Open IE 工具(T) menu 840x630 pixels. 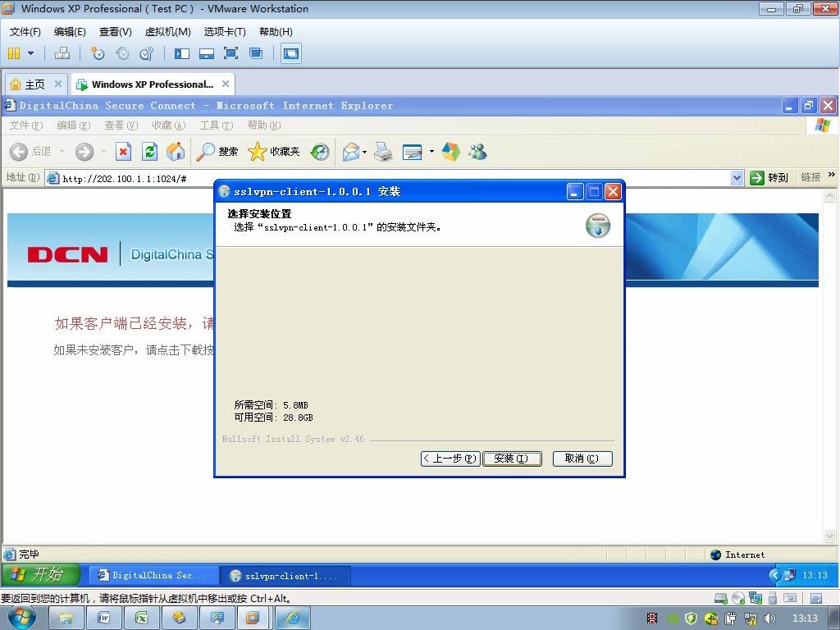tap(217, 126)
